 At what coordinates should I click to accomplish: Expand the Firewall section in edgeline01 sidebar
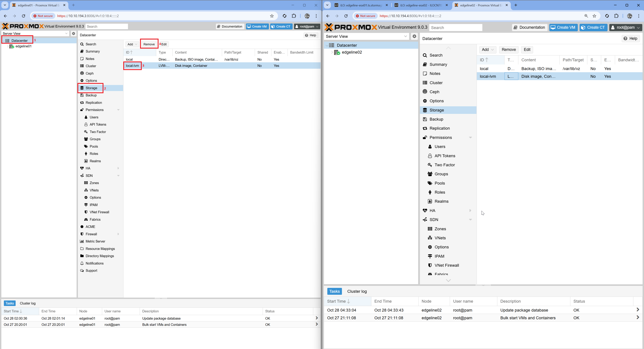click(x=118, y=234)
